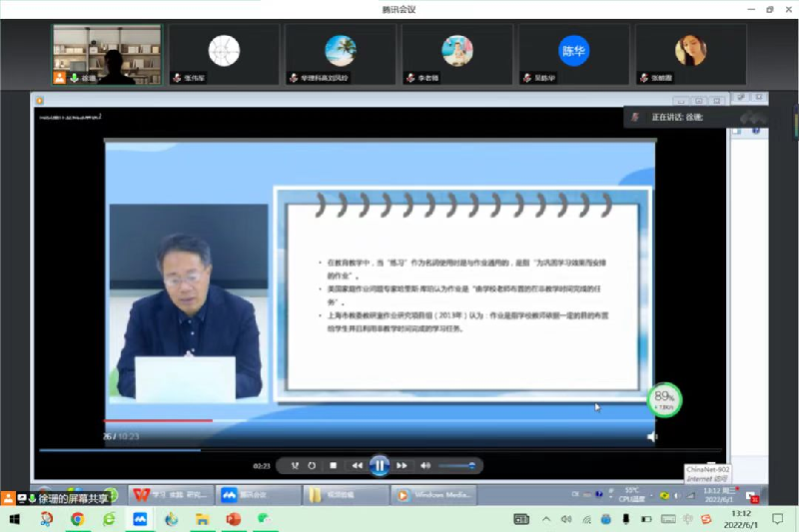
Task: Open the folder button in shared screen taskbar
Action: [345, 495]
